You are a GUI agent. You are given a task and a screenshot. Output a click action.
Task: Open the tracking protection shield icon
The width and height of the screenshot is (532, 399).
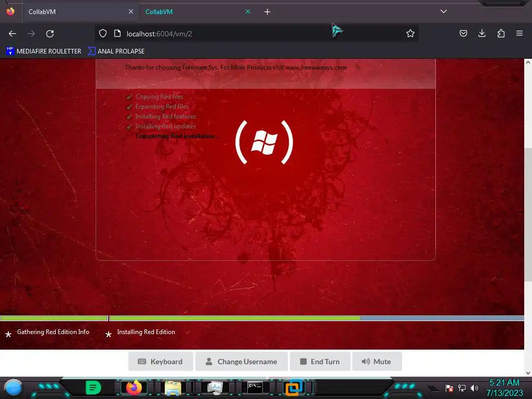[x=103, y=34]
